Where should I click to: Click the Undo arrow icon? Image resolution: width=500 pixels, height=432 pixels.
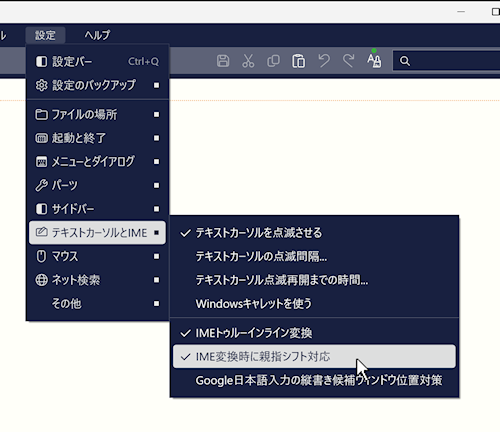pyautogui.click(x=324, y=61)
